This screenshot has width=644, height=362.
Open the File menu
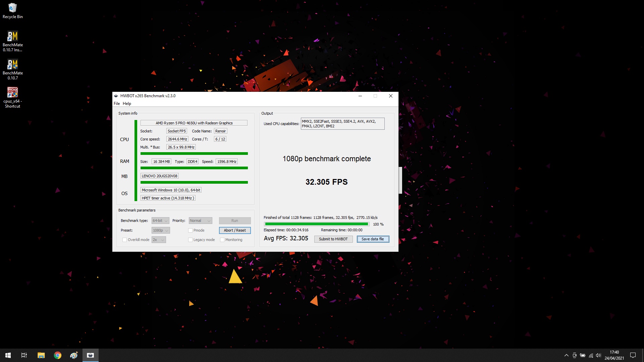tap(117, 104)
